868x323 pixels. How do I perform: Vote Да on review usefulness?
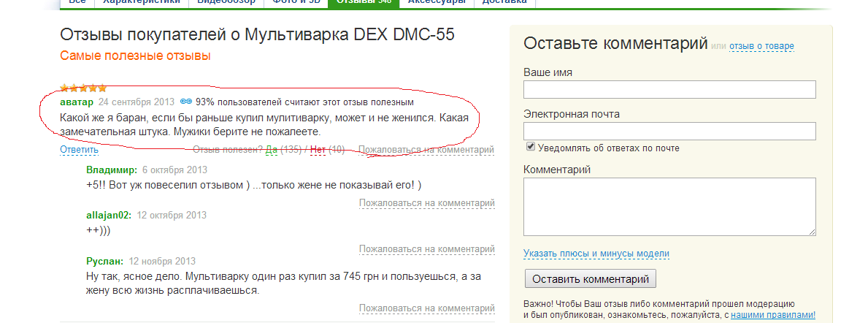click(x=272, y=150)
